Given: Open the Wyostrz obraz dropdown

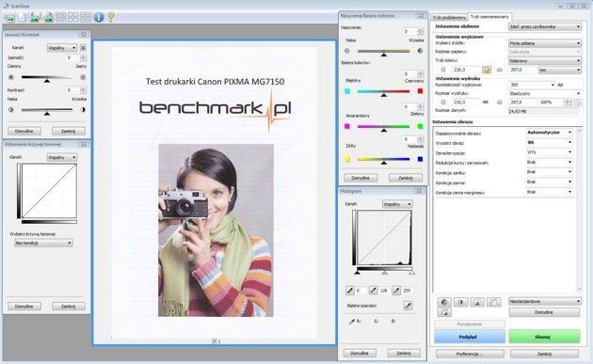Looking at the screenshot, I should click(549, 143).
